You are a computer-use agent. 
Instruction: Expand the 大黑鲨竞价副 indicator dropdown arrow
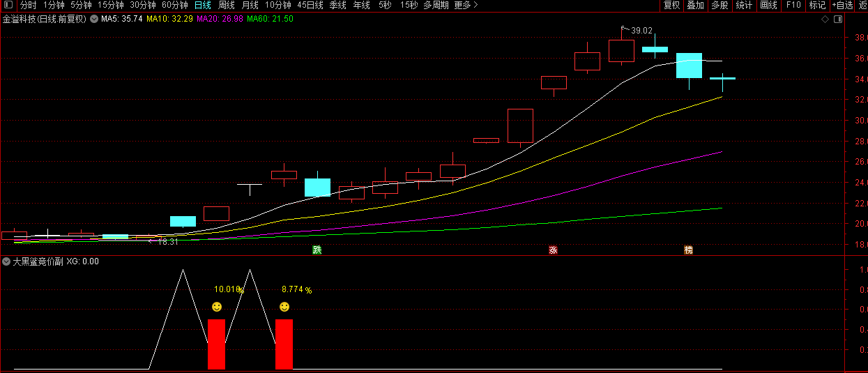[7, 261]
